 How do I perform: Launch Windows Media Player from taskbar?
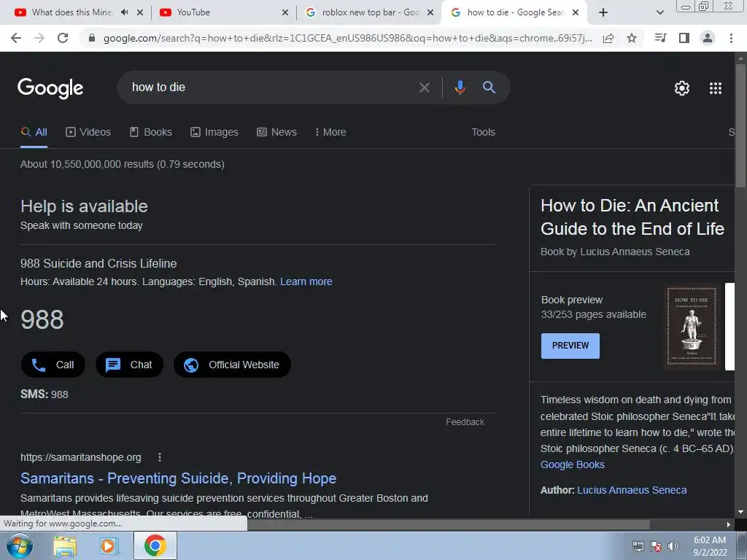click(109, 546)
